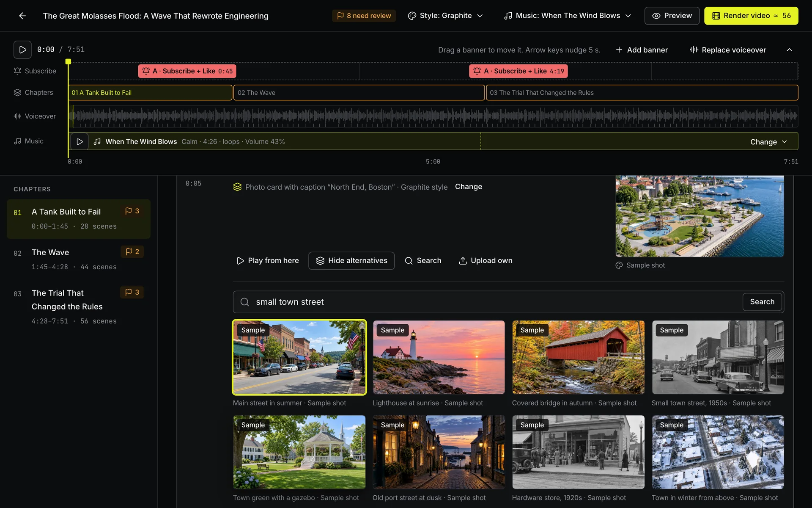
Task: Click Play from here
Action: [268, 261]
